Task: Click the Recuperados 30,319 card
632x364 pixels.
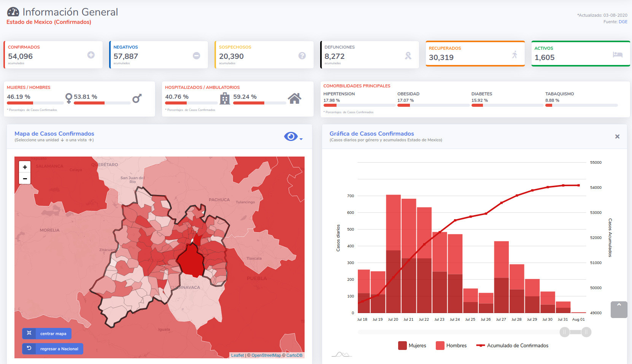Action: 475,54
